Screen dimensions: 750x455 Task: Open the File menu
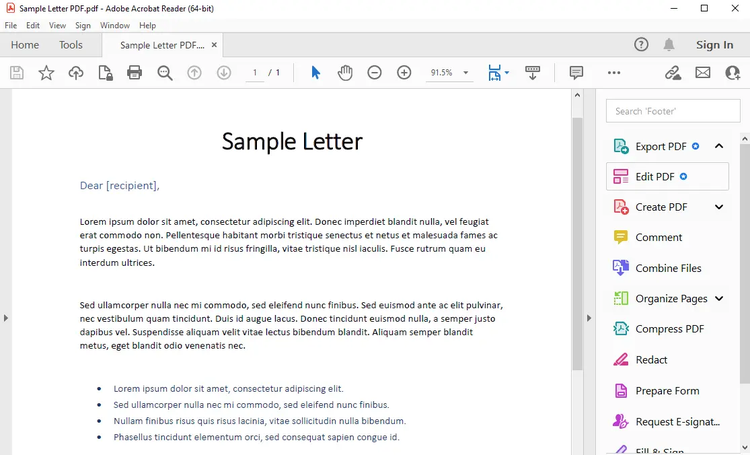[11, 25]
